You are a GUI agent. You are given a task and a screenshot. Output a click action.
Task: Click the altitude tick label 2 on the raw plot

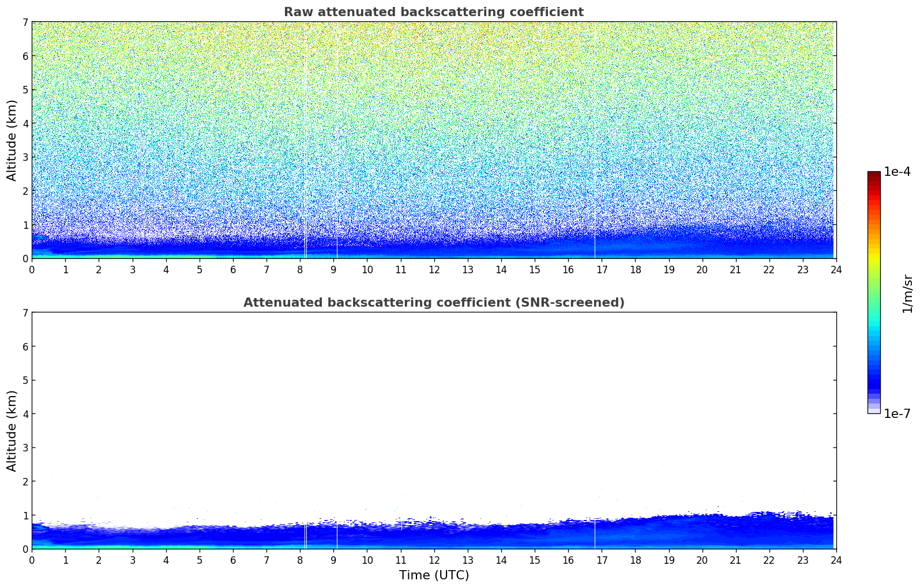point(25,191)
